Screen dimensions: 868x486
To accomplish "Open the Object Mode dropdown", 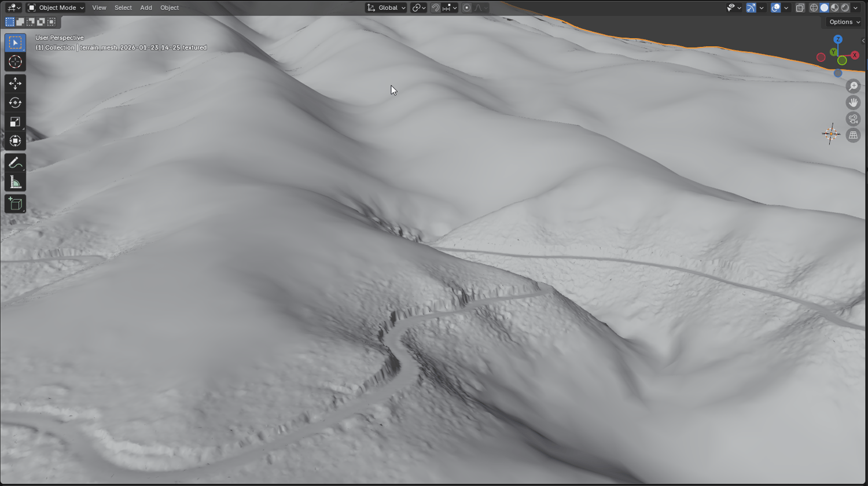I will (56, 8).
